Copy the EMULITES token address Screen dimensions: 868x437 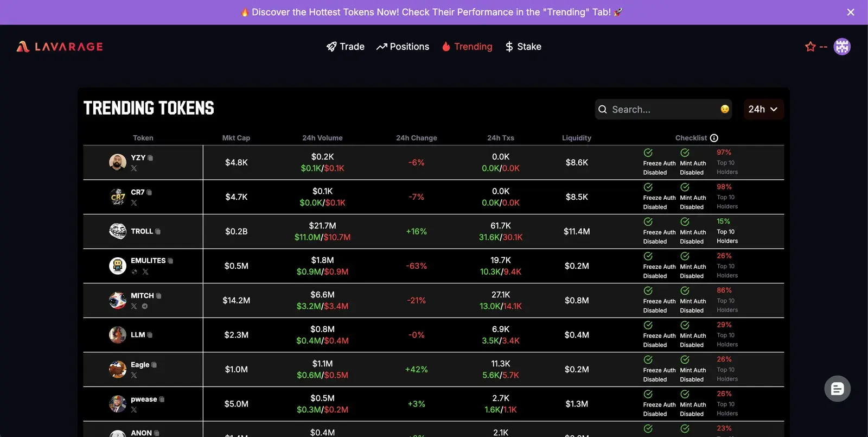pos(170,261)
